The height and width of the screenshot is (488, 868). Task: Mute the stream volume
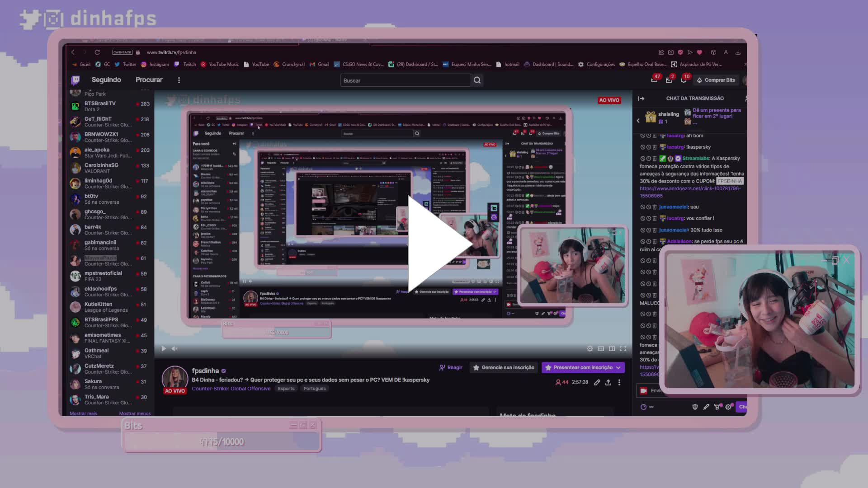175,348
